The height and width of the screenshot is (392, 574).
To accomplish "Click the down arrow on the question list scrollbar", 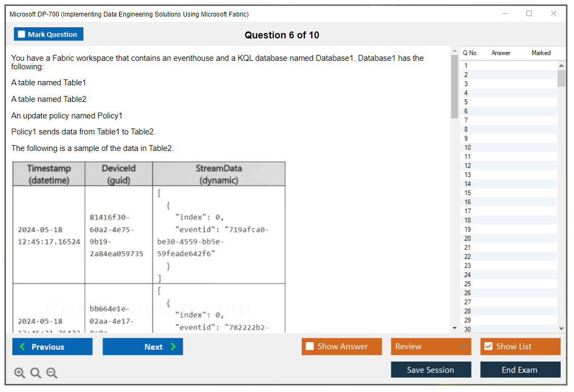I will [x=561, y=328].
